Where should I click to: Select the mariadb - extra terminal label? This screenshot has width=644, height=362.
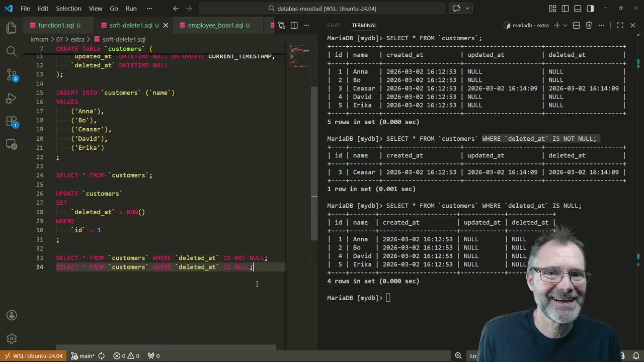[526, 25]
